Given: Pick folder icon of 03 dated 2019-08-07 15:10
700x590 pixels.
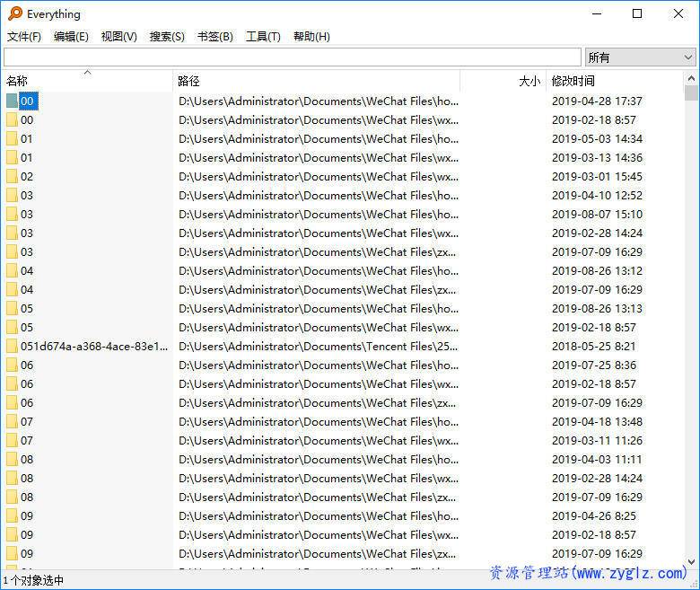Looking at the screenshot, I should [x=12, y=215].
